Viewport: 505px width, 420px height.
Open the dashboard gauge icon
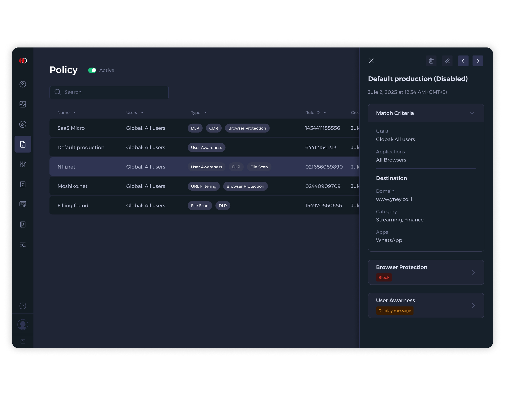click(23, 84)
